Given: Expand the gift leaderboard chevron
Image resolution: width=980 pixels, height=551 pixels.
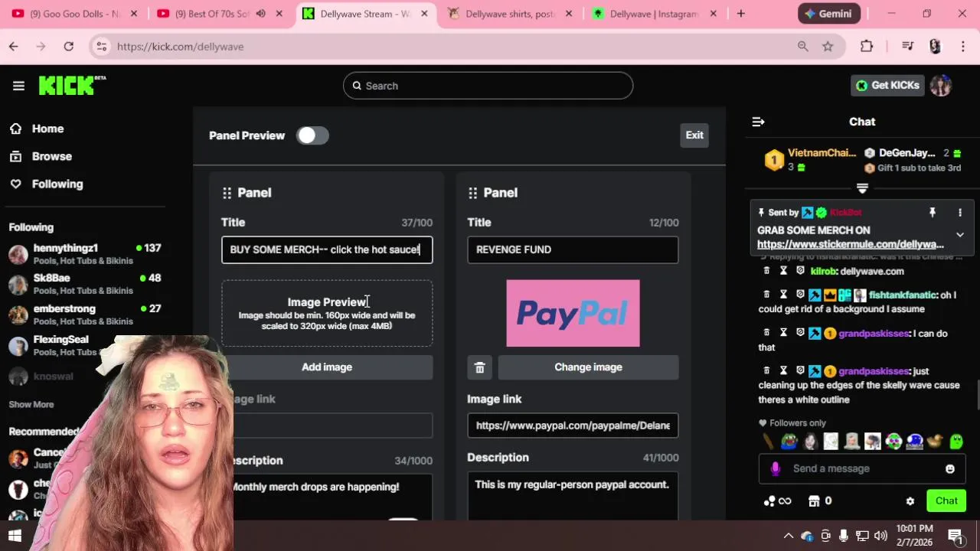Looking at the screenshot, I should point(862,188).
